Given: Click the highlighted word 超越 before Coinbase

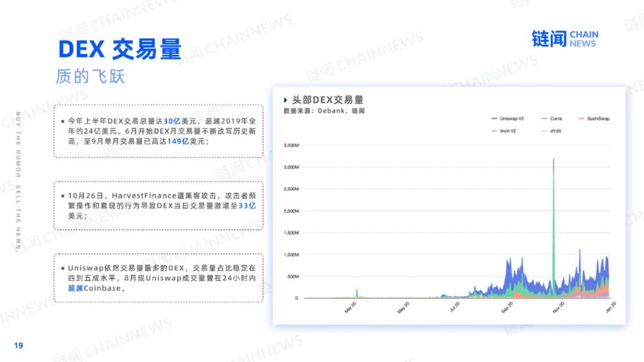Looking at the screenshot, I should coord(76,289).
